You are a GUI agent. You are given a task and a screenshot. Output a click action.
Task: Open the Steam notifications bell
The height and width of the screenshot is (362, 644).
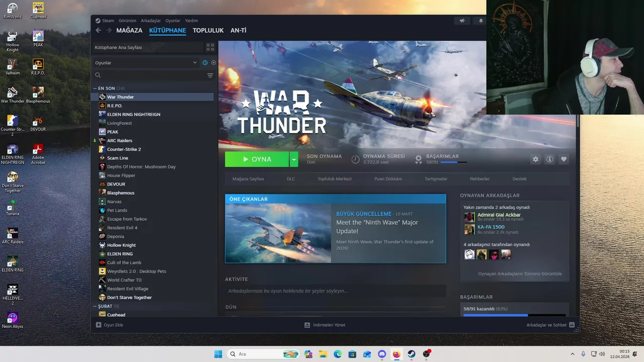coord(480,21)
